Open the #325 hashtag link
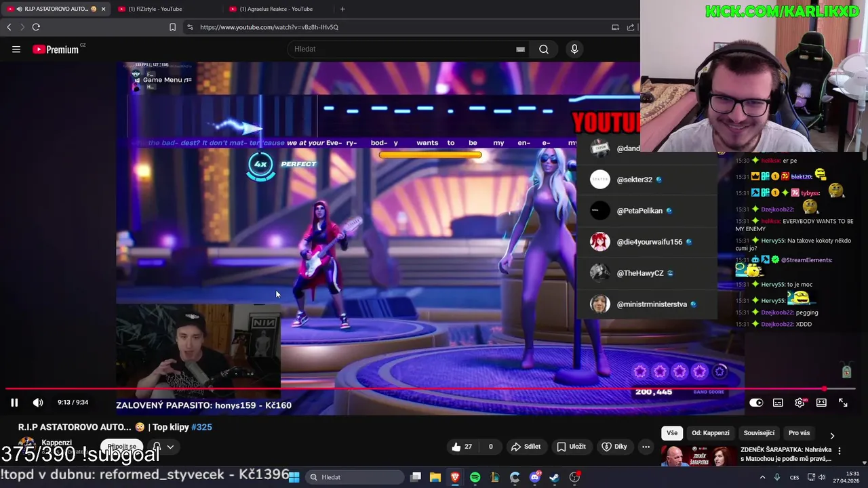Image resolution: width=868 pixels, height=488 pixels. 201,427
